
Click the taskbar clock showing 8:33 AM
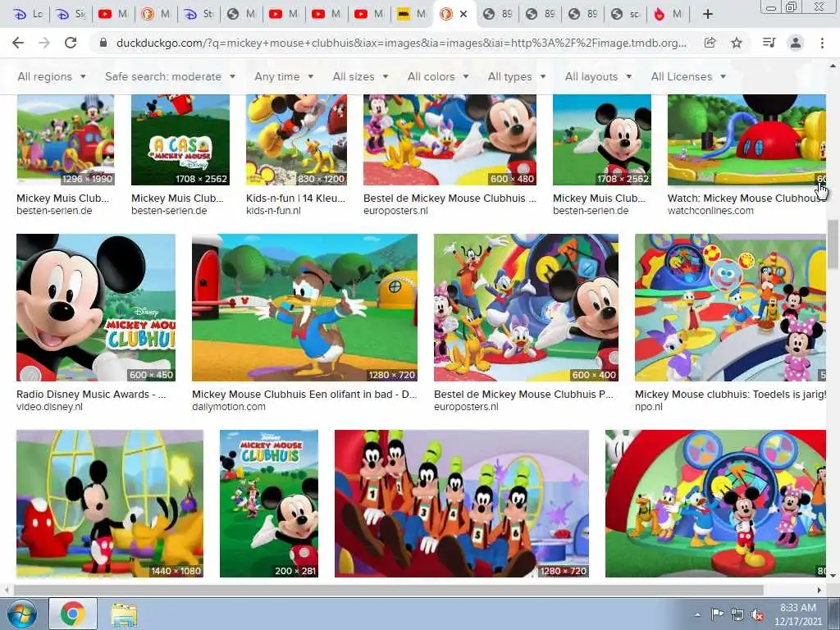797,614
